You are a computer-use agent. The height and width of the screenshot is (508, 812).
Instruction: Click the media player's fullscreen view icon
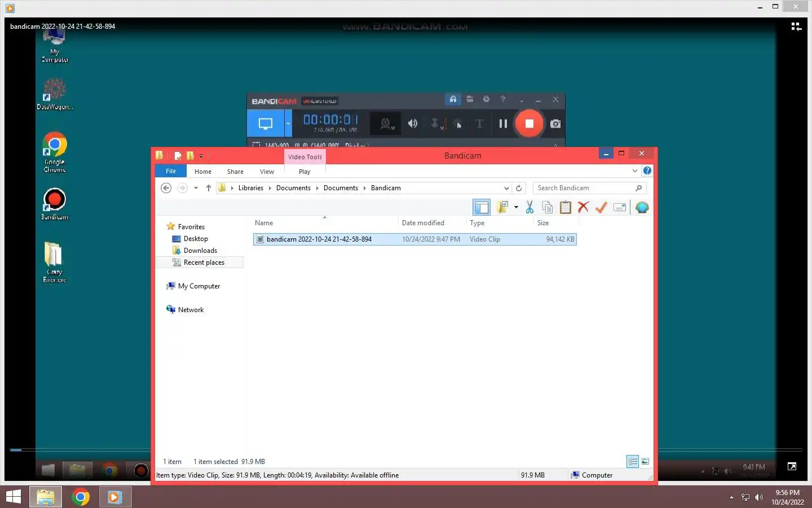coord(792,466)
